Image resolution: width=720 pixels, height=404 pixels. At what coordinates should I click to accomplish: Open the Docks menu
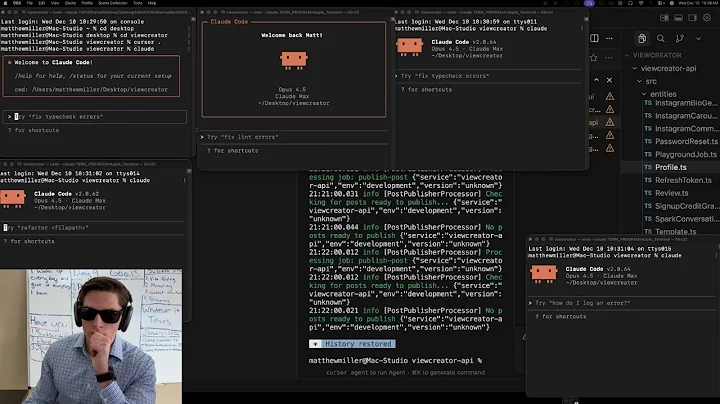pyautogui.click(x=70, y=3)
